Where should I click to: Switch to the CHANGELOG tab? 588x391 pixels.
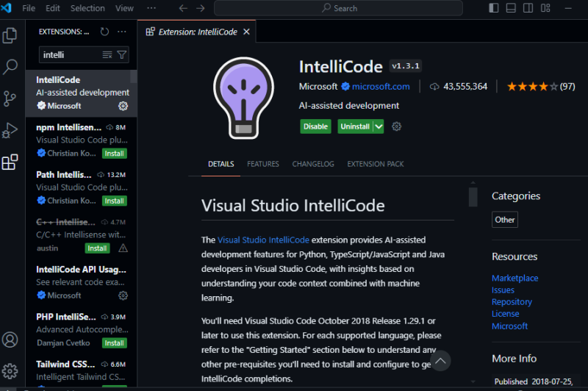point(313,164)
